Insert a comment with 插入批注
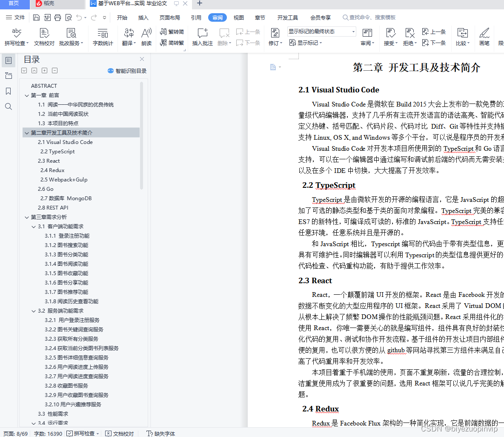 tap(202, 37)
